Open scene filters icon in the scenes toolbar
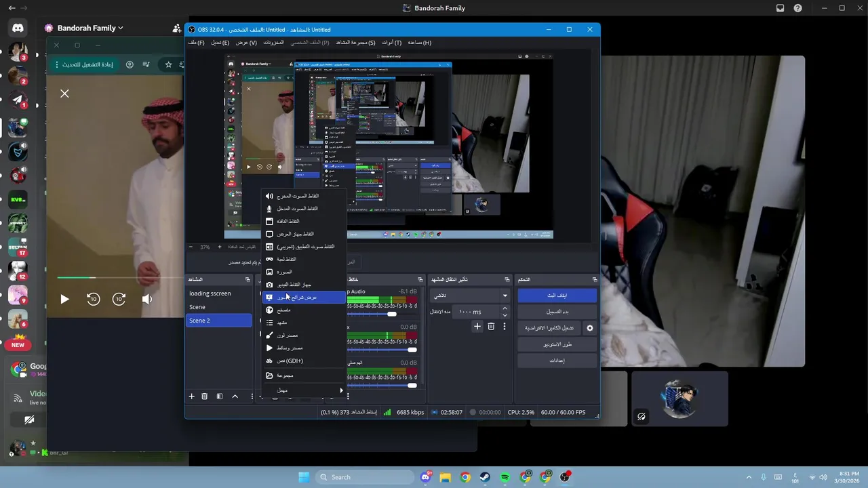 pos(219,396)
